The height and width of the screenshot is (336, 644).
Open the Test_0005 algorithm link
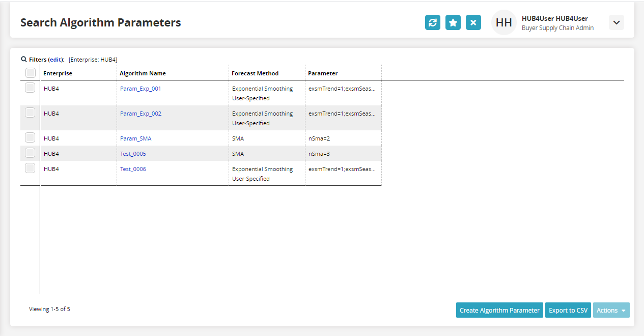coord(133,154)
